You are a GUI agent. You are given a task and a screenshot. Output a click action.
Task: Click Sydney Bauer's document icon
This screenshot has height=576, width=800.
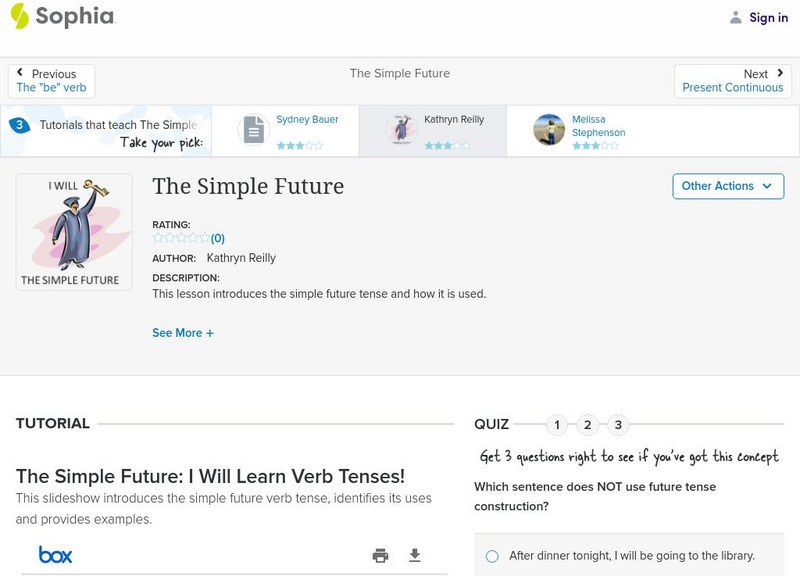254,130
